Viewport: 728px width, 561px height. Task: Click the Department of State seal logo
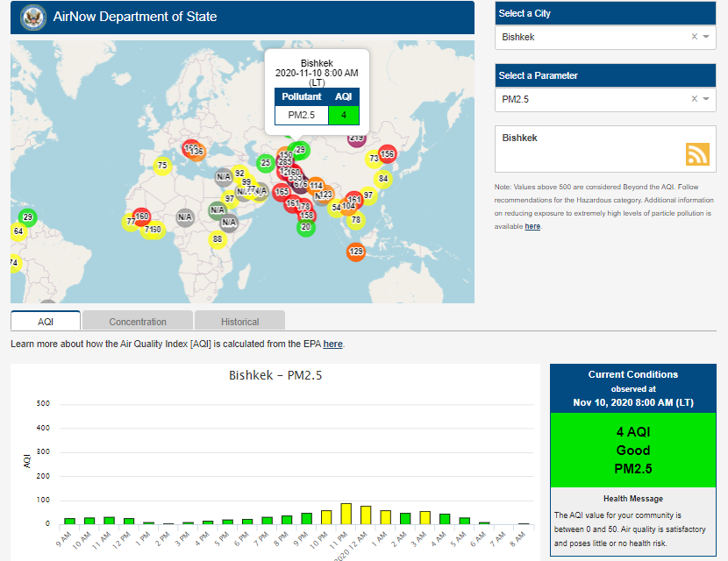tap(32, 17)
